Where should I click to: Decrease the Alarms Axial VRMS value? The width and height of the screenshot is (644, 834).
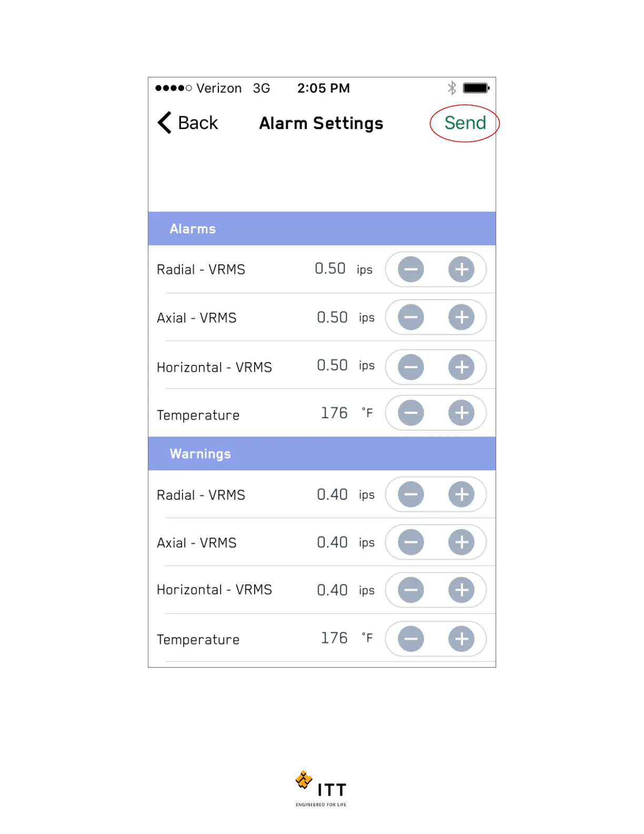(x=410, y=317)
